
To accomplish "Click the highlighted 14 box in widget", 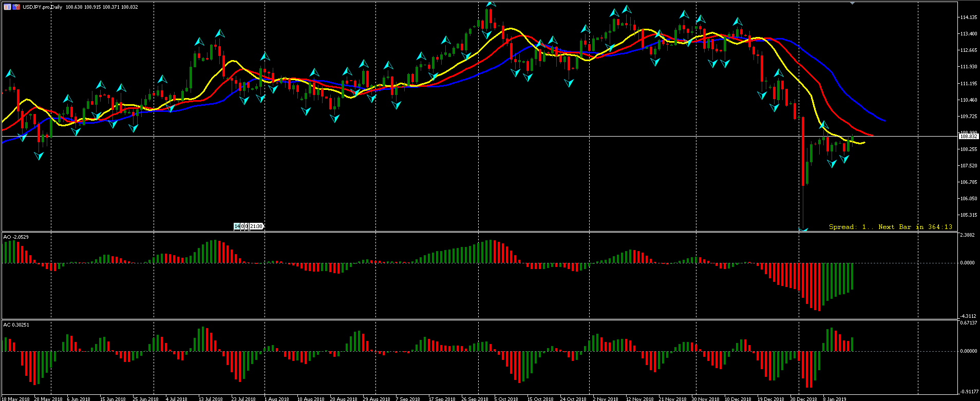I will 237,226.
